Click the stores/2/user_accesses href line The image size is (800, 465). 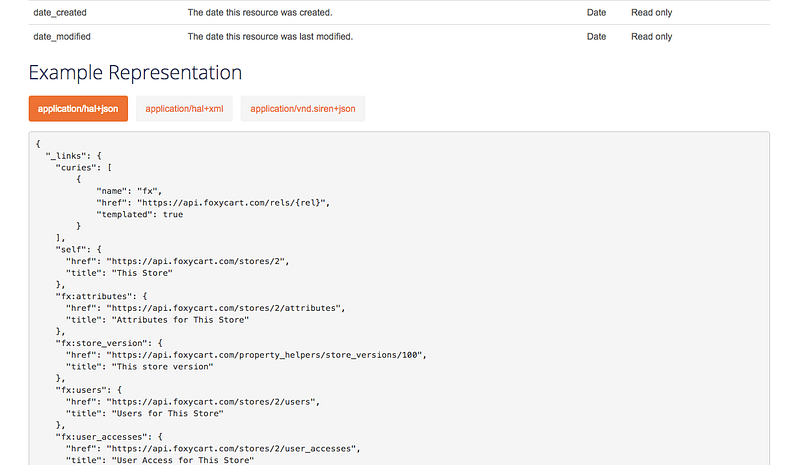(213, 449)
